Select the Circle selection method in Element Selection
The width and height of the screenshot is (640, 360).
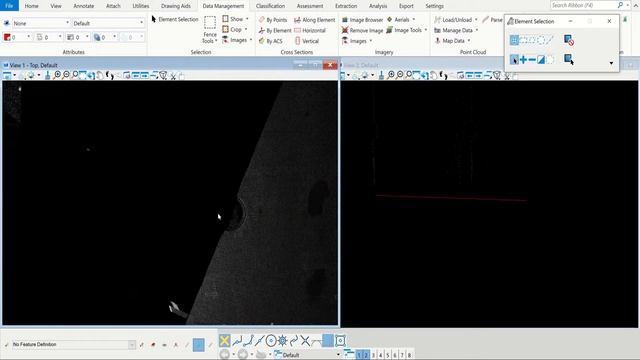pyautogui.click(x=541, y=40)
